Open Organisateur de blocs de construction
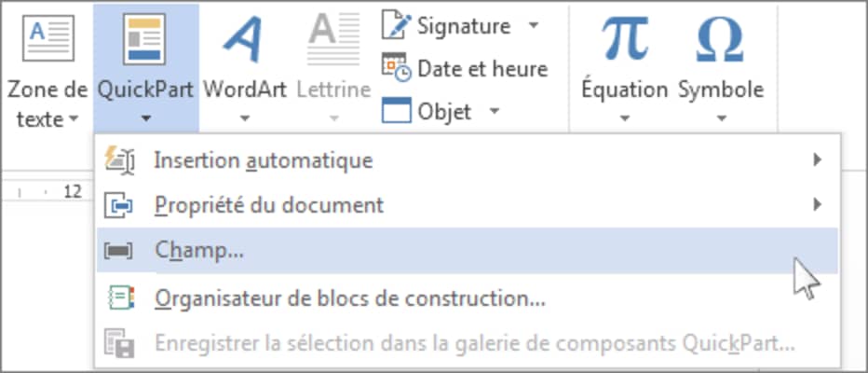868x373 pixels. click(x=349, y=299)
